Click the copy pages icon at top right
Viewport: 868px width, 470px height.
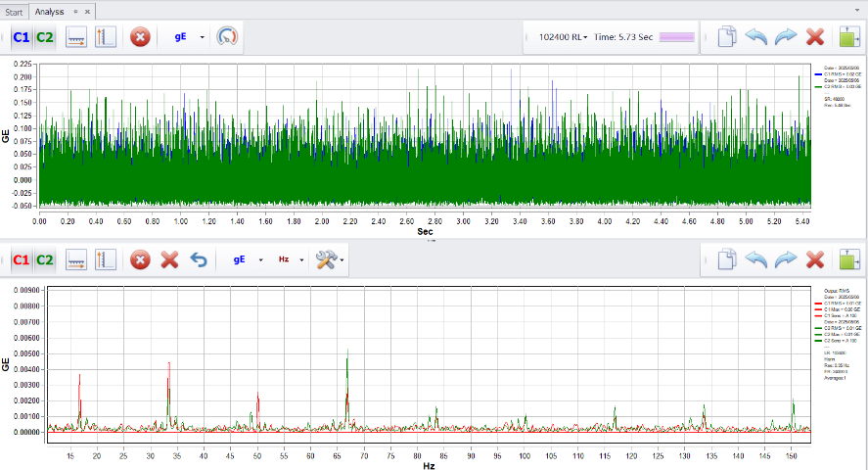click(726, 37)
